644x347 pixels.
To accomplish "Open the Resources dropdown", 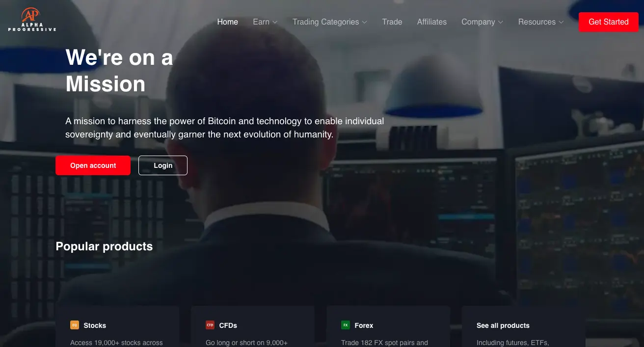I will point(541,22).
